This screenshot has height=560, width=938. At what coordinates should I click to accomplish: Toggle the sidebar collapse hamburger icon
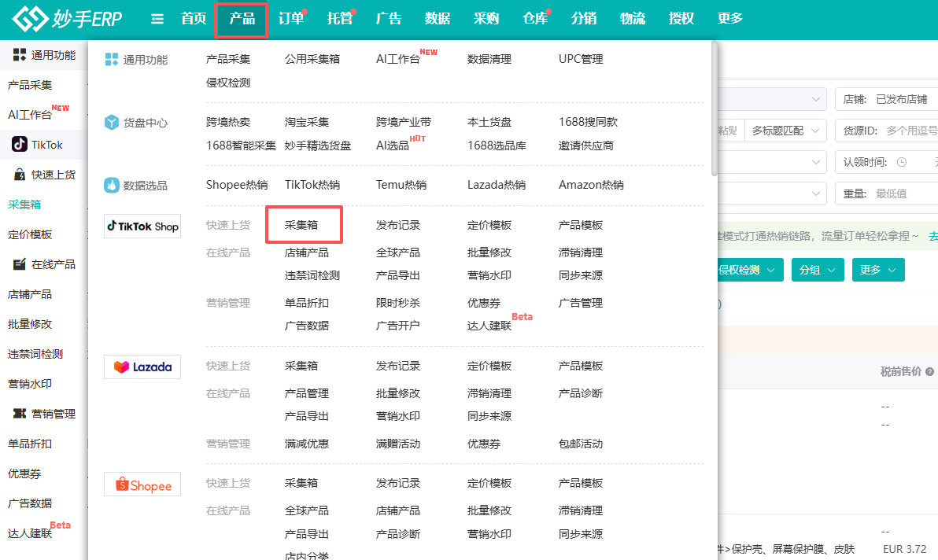tap(157, 19)
